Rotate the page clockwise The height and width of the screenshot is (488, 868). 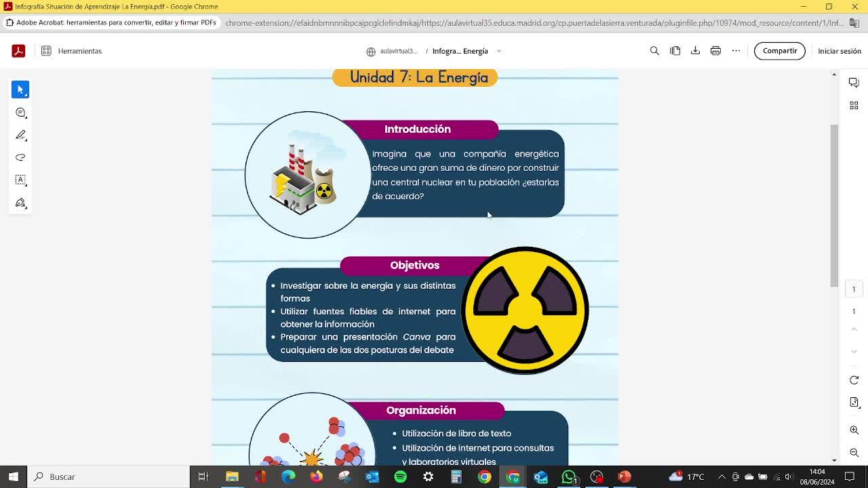[x=854, y=380]
